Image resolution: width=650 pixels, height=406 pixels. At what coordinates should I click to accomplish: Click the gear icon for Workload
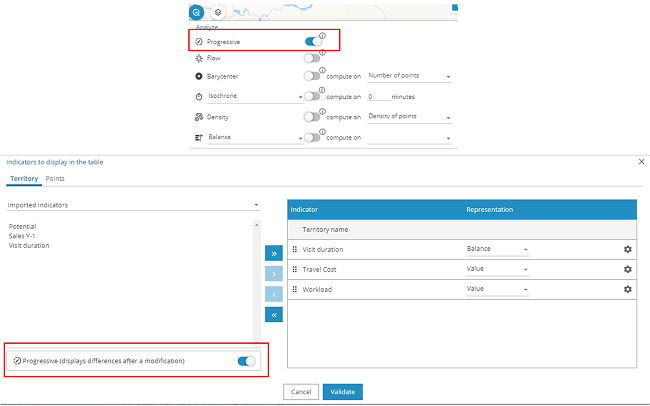click(x=627, y=289)
